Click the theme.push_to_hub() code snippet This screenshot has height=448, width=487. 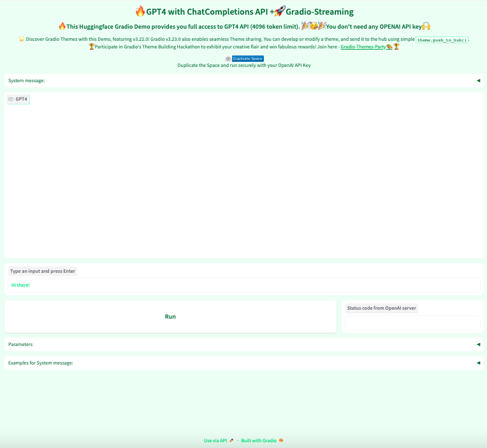442,40
